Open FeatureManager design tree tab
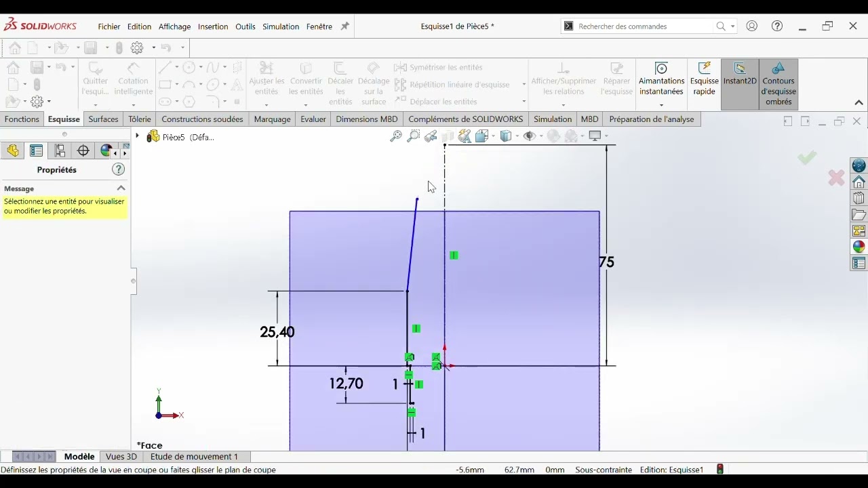Image resolution: width=868 pixels, height=488 pixels. [x=13, y=150]
